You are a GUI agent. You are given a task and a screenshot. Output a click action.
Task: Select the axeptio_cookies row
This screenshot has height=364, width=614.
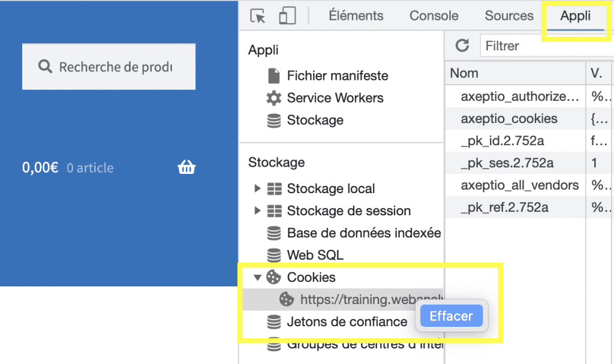(x=508, y=119)
